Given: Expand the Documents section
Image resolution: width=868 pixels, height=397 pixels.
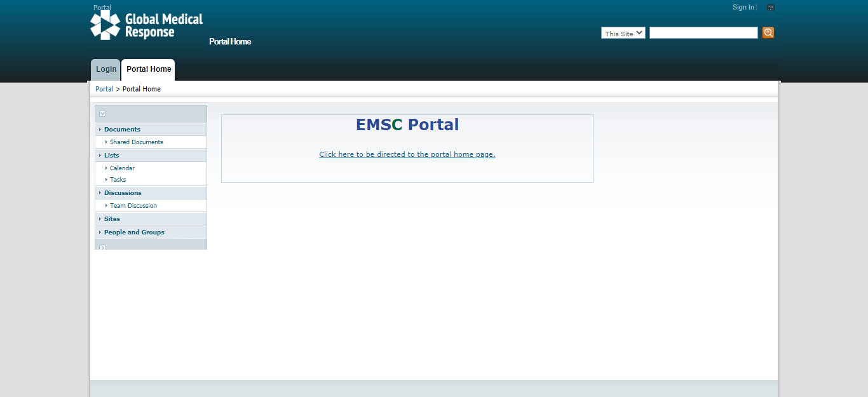Looking at the screenshot, I should tap(122, 129).
